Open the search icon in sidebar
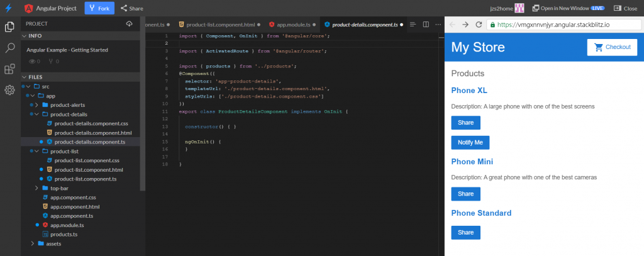Screen dimensions: 644x256 pos(10,48)
